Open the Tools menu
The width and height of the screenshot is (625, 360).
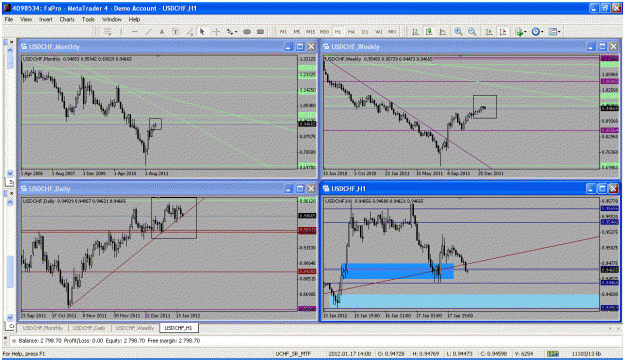point(88,19)
